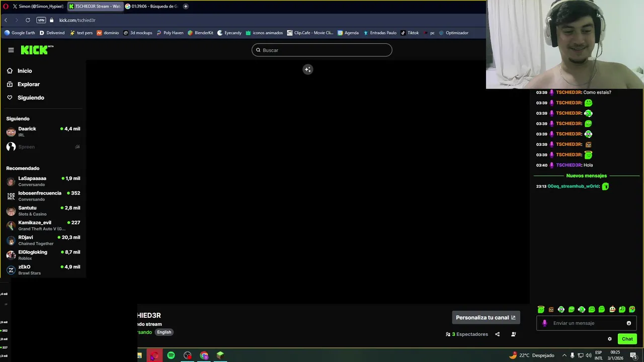Open ElGlogloking Roblox channel

coord(43,255)
